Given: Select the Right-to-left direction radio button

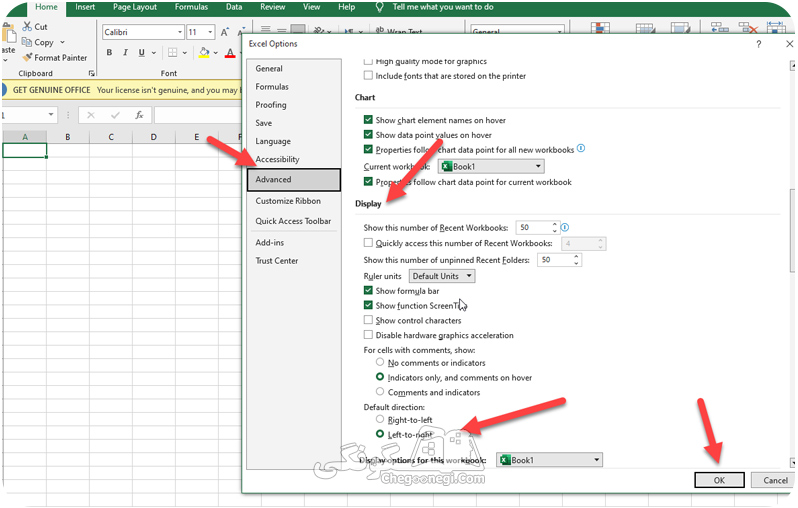Looking at the screenshot, I should (380, 419).
